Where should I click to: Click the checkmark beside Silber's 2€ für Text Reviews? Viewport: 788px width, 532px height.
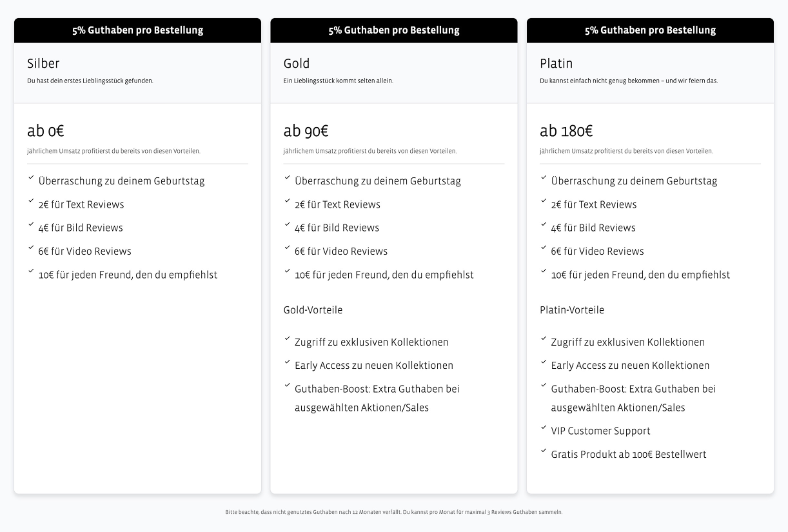tap(30, 201)
